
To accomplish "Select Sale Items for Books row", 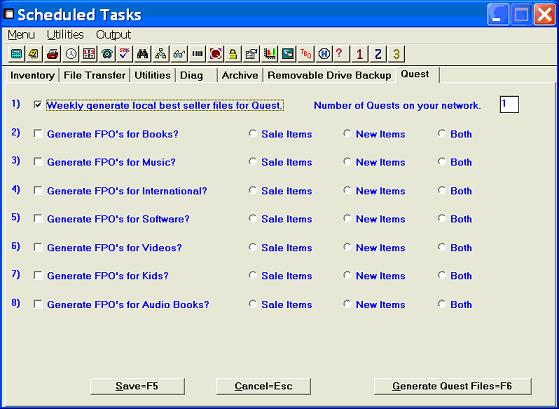I will [x=253, y=133].
